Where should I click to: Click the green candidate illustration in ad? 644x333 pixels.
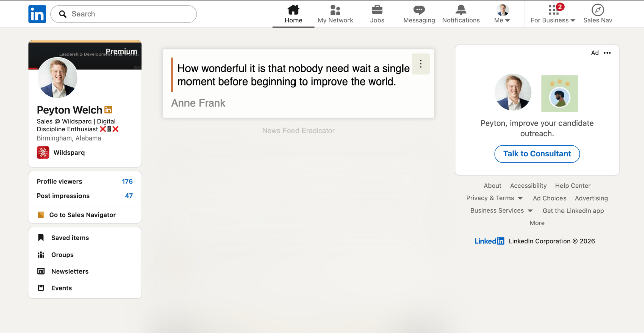(x=559, y=94)
